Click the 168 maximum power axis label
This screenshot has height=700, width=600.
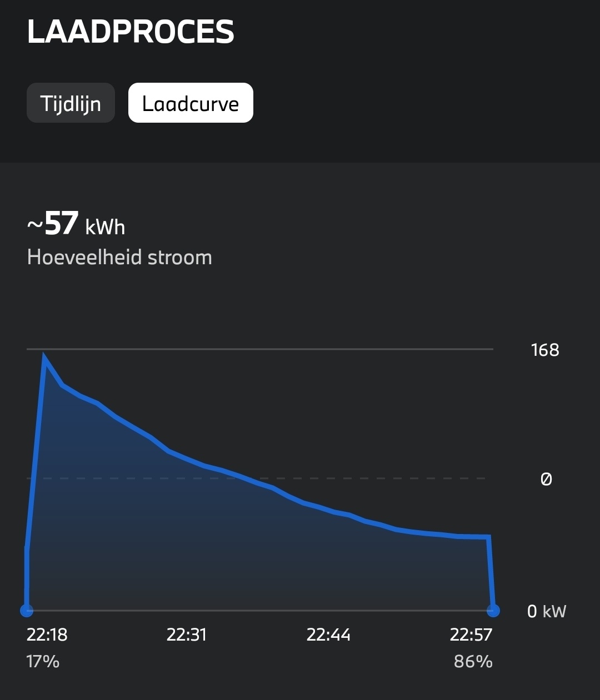coord(544,350)
